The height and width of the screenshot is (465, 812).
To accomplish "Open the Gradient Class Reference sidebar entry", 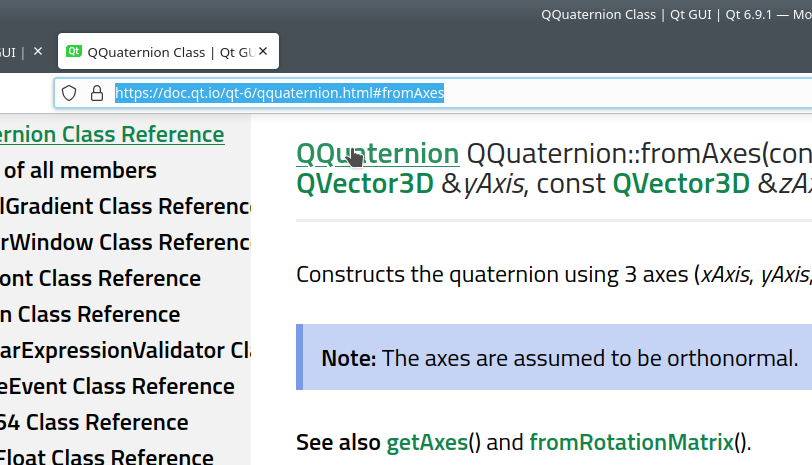I will (x=125, y=206).
